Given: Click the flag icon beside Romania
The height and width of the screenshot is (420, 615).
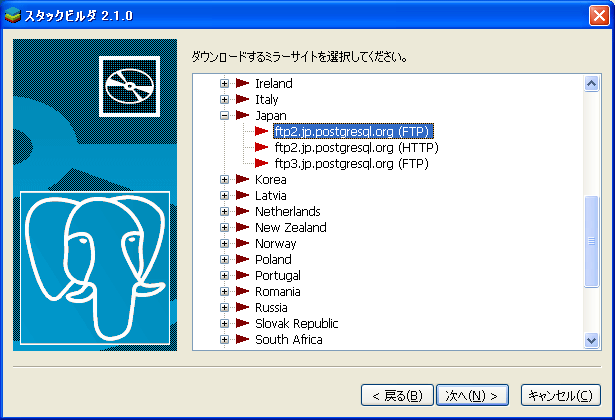Looking at the screenshot, I should point(242,291).
